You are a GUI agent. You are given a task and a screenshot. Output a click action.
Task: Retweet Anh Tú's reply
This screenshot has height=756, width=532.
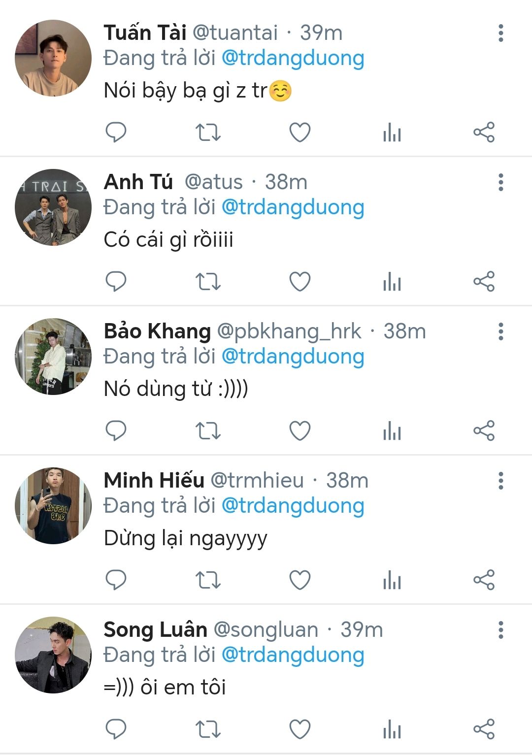point(208,282)
